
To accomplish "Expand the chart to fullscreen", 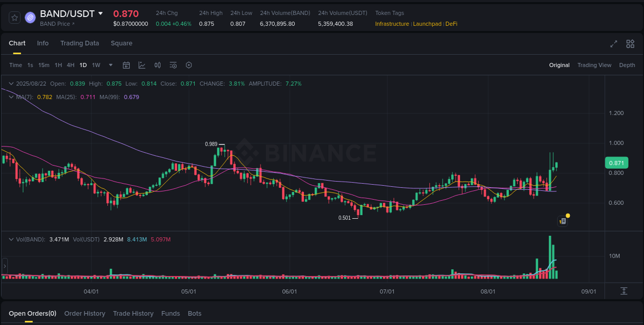I will coord(614,44).
